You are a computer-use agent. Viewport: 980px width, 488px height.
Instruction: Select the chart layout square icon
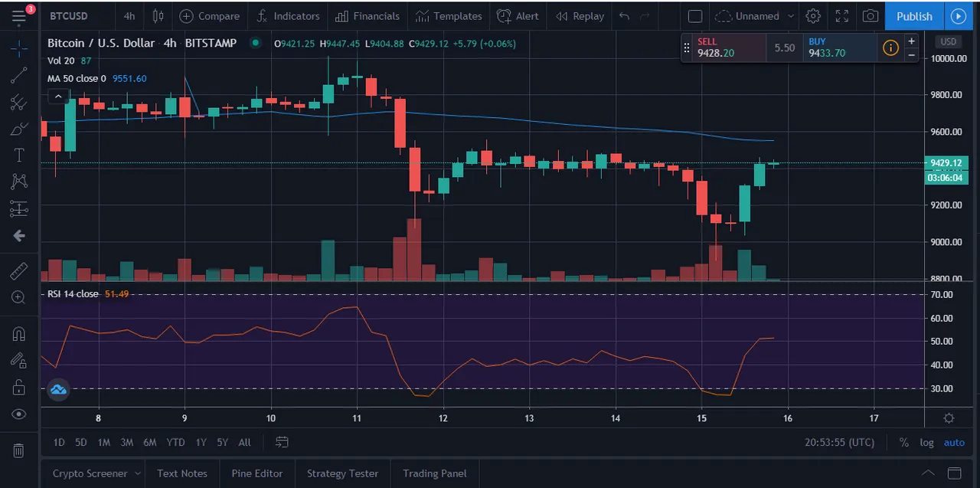694,16
